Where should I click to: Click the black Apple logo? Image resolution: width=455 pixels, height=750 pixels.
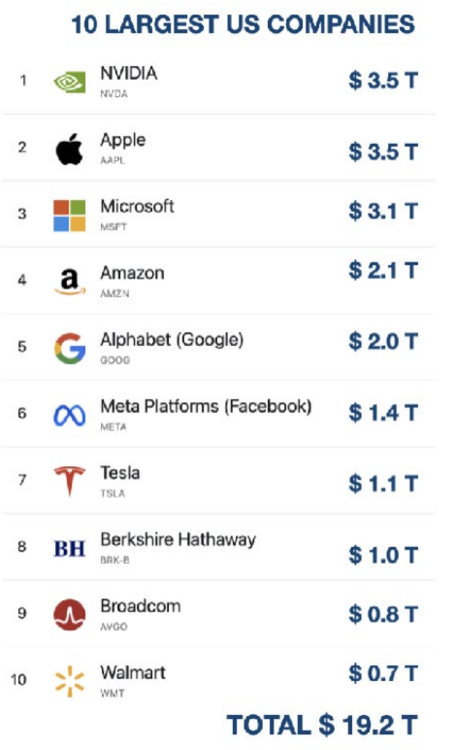[x=69, y=149]
